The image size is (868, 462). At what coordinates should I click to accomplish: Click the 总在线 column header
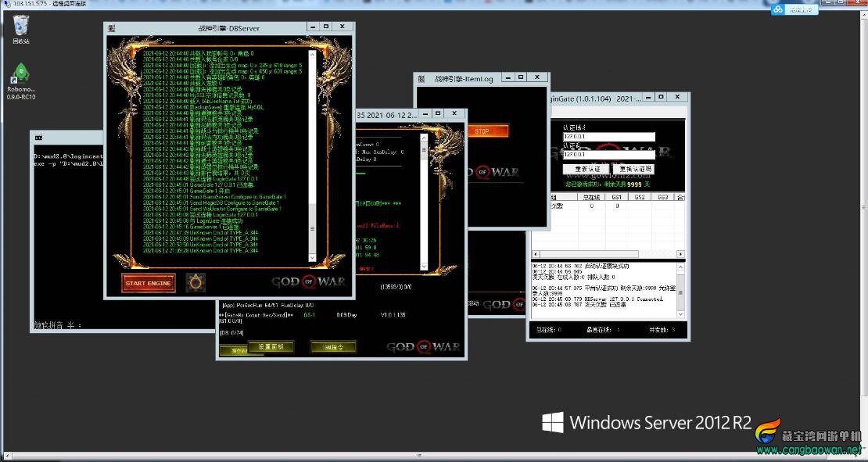point(591,197)
